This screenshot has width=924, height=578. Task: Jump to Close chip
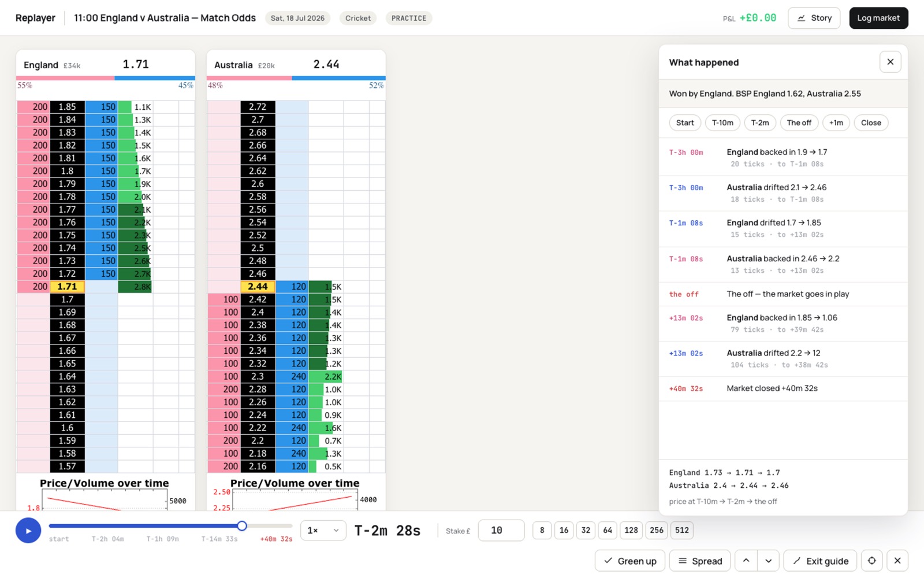tap(871, 123)
